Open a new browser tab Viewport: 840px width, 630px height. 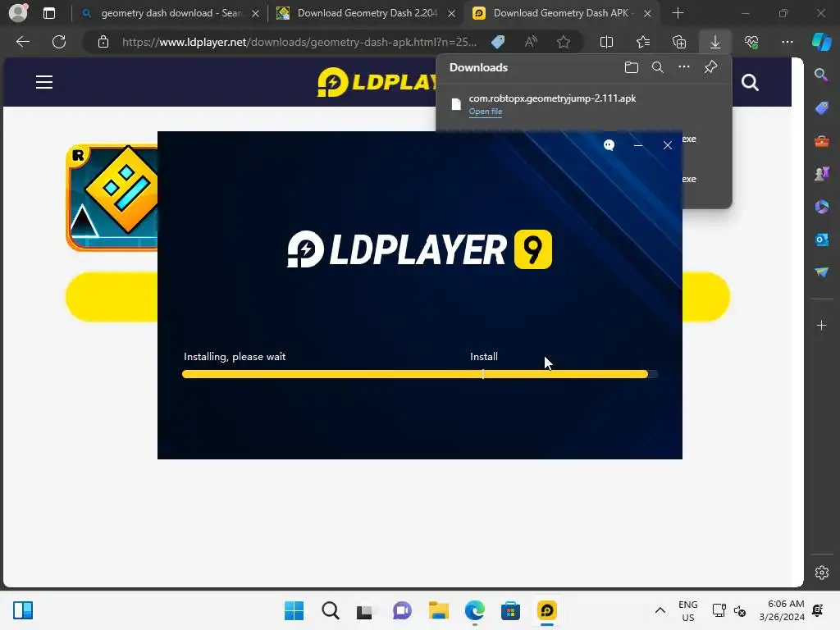[678, 13]
